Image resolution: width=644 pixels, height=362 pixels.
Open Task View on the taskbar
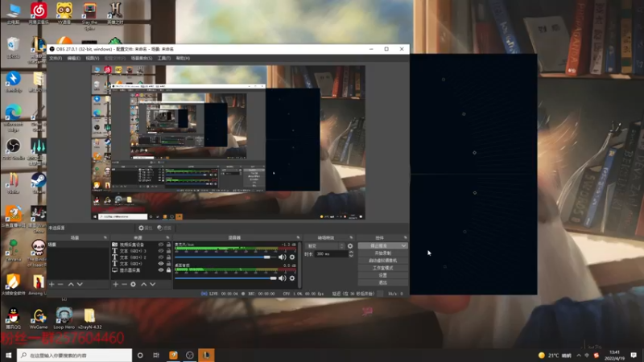pyautogui.click(x=156, y=355)
